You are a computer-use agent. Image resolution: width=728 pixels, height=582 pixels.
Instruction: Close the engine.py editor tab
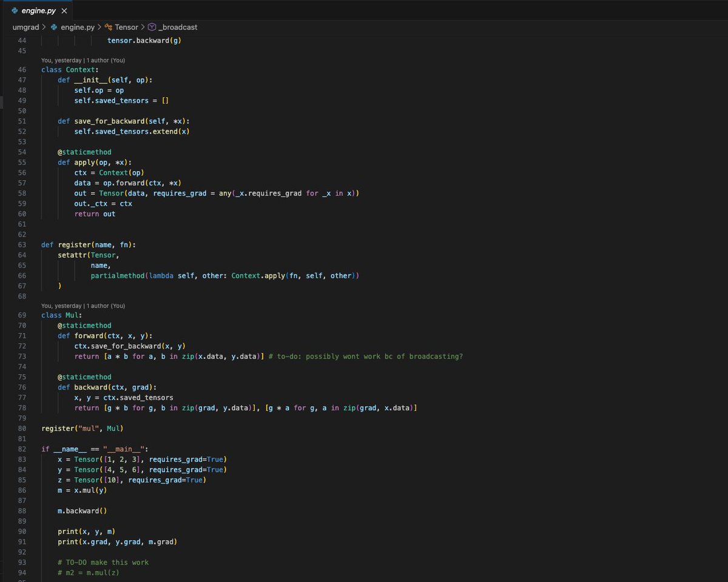point(64,10)
